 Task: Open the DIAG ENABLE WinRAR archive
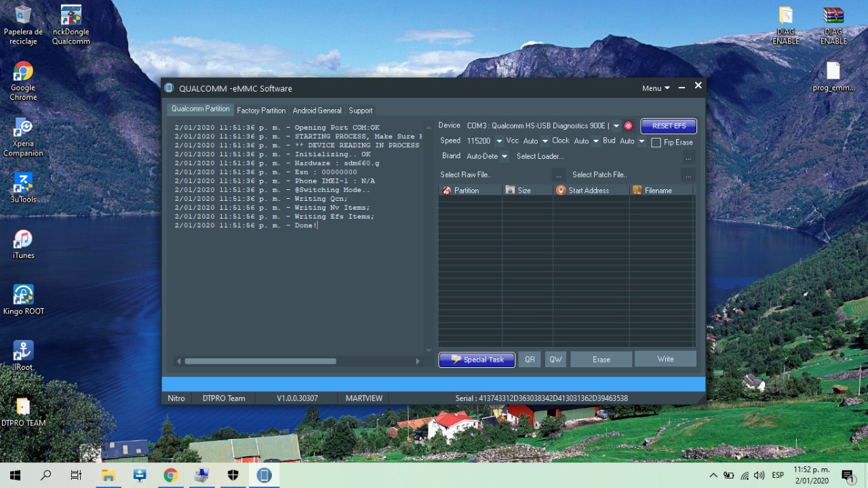click(x=833, y=25)
